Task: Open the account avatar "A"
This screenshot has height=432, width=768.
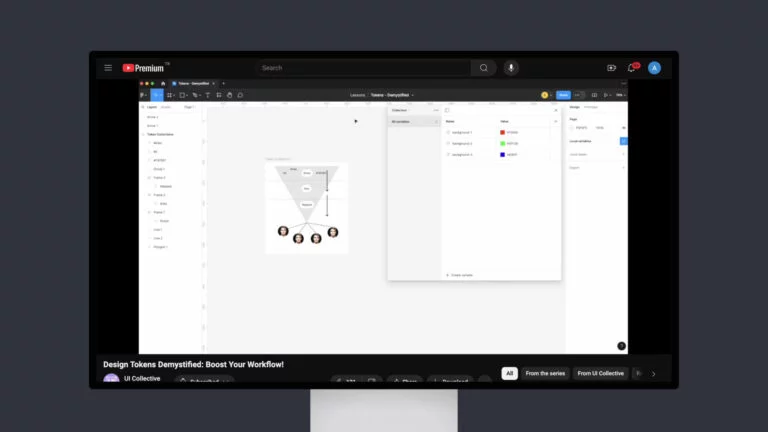Action: click(x=654, y=68)
